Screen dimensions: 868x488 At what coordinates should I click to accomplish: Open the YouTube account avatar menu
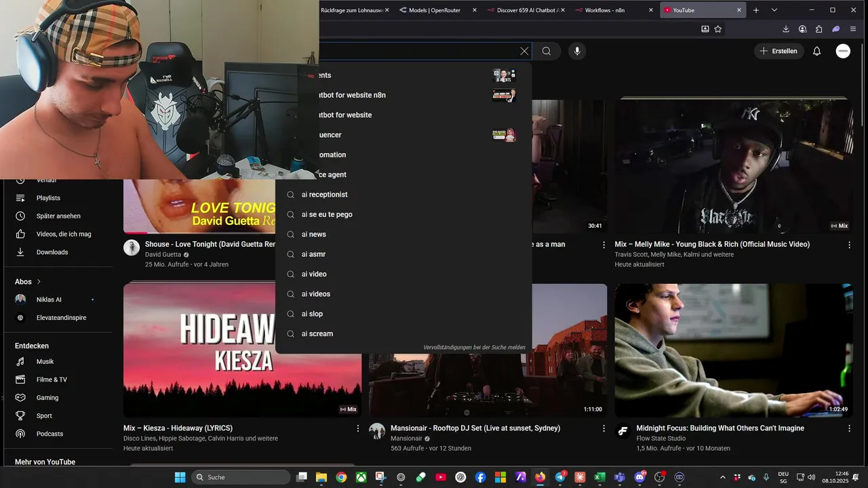pos(843,51)
